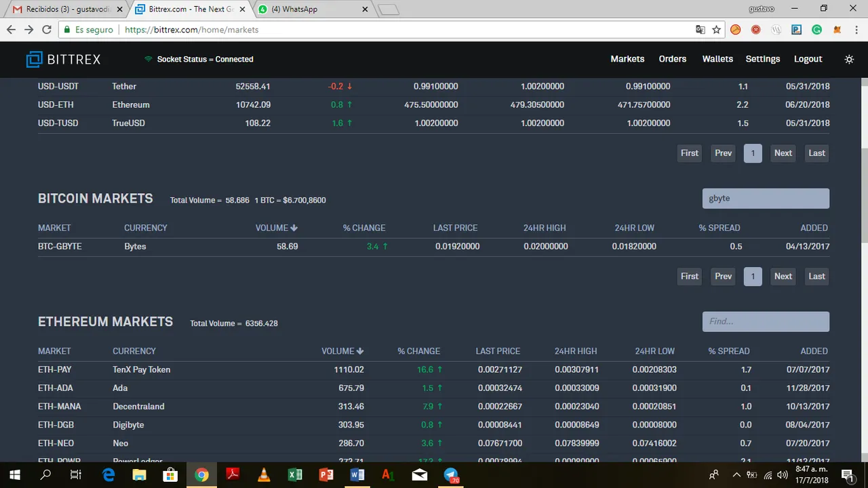Launch Microsoft Edge from the taskbar
Screen dimensions: 868x488
(x=108, y=474)
